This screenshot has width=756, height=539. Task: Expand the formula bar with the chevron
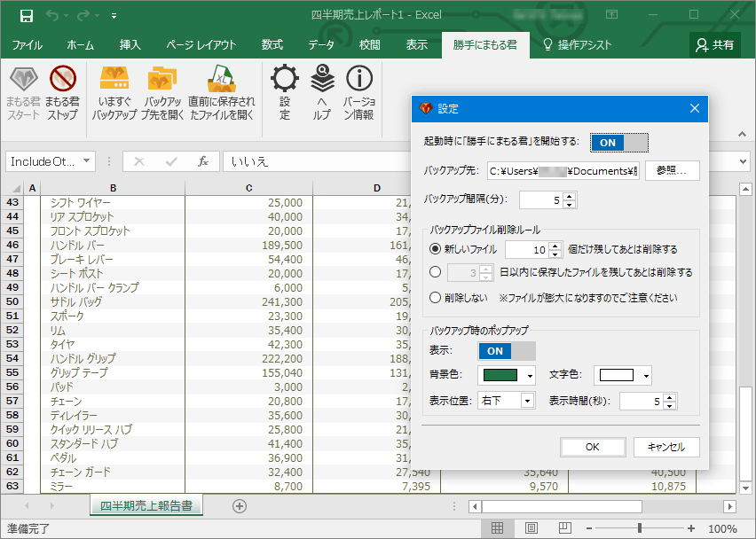pyautogui.click(x=743, y=162)
